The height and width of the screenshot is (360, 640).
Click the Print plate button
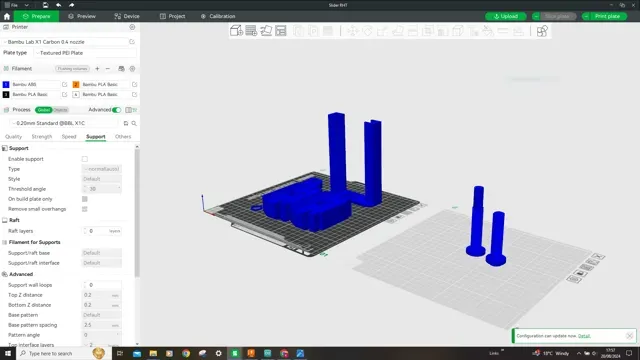click(x=608, y=16)
